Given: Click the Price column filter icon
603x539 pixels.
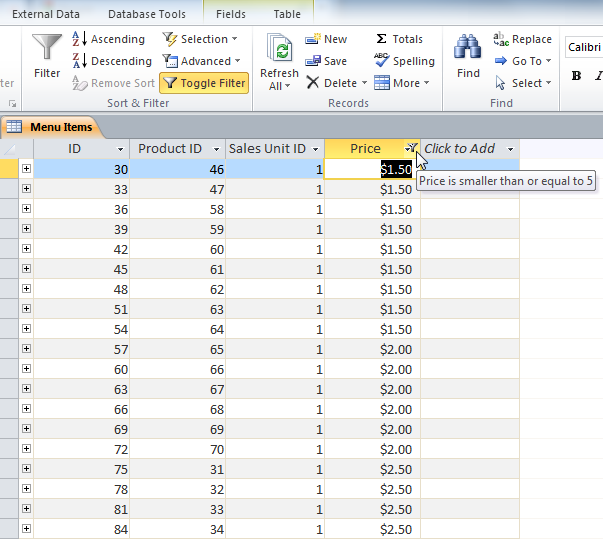Looking at the screenshot, I should (x=411, y=148).
